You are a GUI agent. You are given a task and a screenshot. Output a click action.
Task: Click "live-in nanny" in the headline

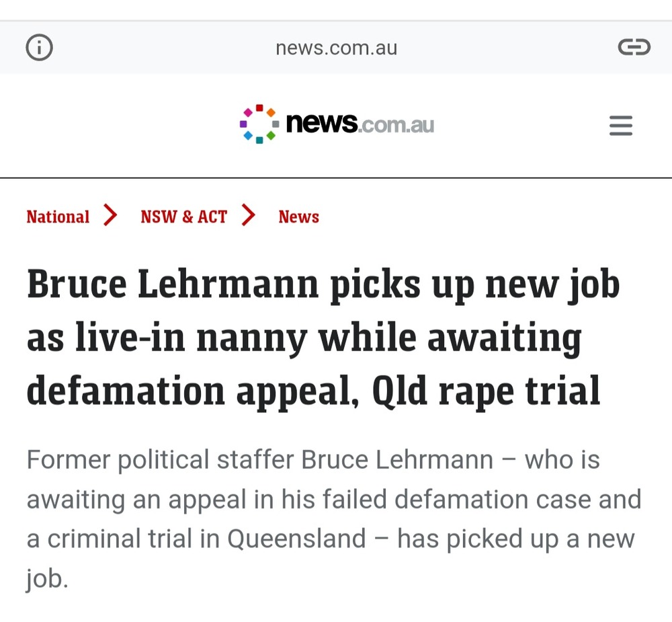(x=192, y=339)
